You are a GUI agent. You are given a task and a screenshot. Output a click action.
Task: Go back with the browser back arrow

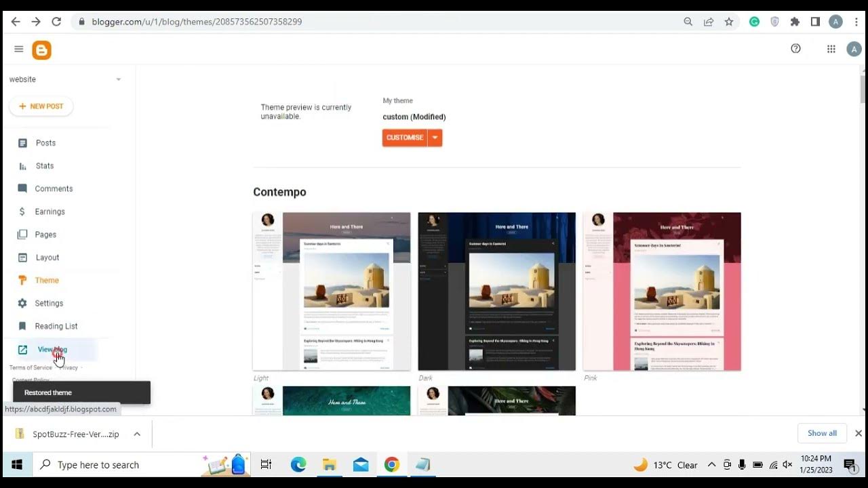click(16, 22)
